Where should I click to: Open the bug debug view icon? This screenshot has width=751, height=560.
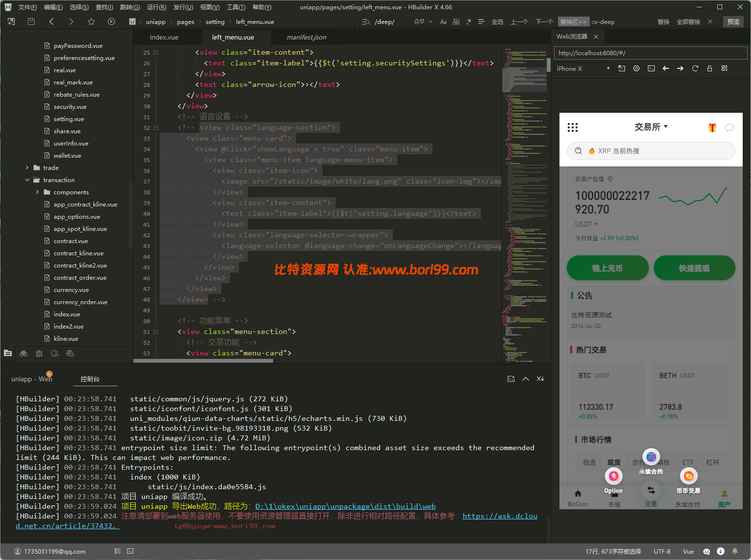(x=39, y=353)
